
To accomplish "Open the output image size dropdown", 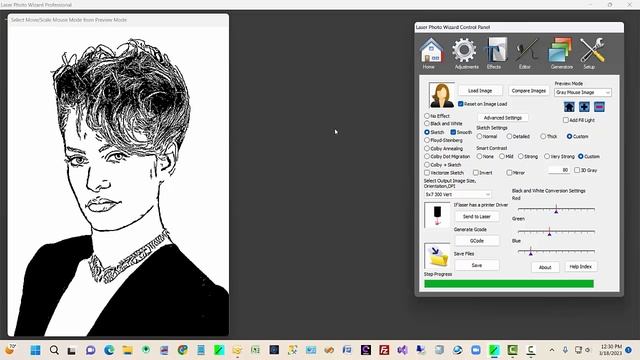I will 457,194.
